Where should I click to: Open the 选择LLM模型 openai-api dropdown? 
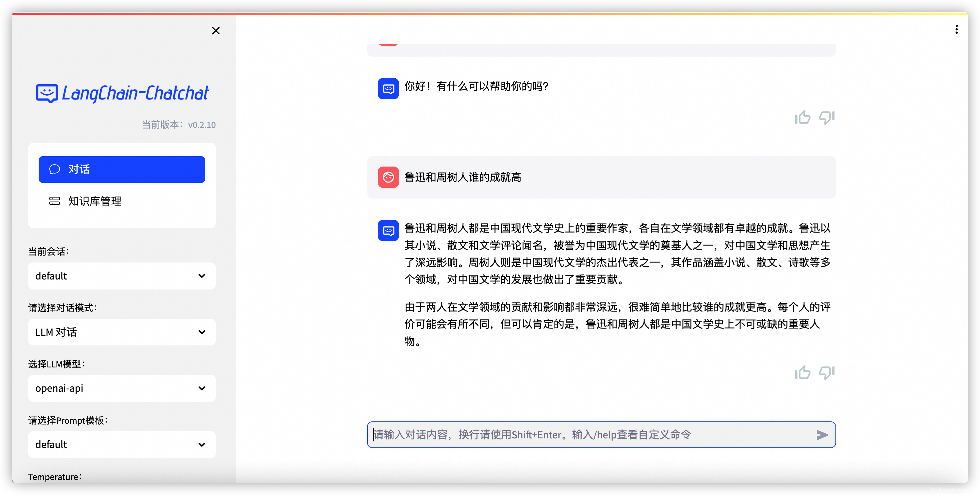tap(122, 388)
